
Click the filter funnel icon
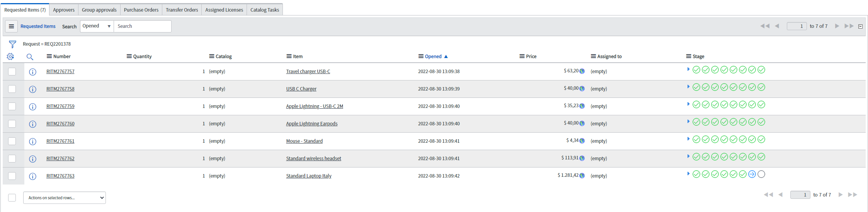point(12,44)
